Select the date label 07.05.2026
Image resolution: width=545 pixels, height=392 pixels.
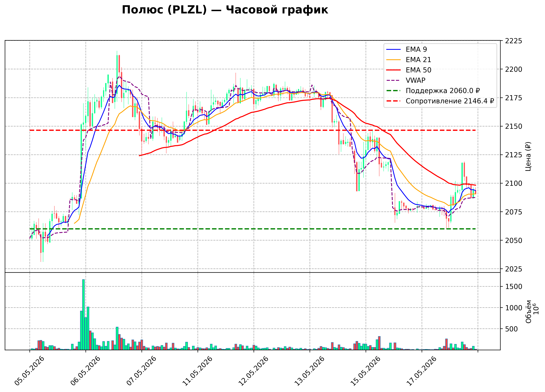point(142,371)
